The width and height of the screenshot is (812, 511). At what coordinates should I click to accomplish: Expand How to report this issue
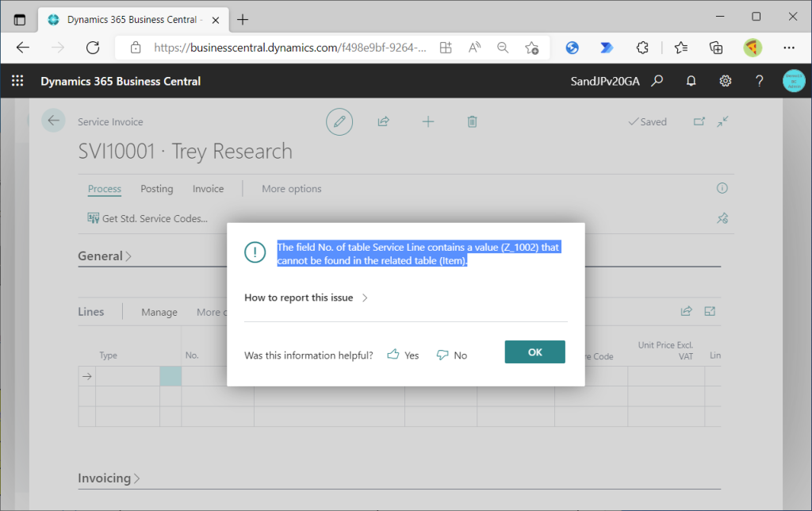click(x=306, y=298)
